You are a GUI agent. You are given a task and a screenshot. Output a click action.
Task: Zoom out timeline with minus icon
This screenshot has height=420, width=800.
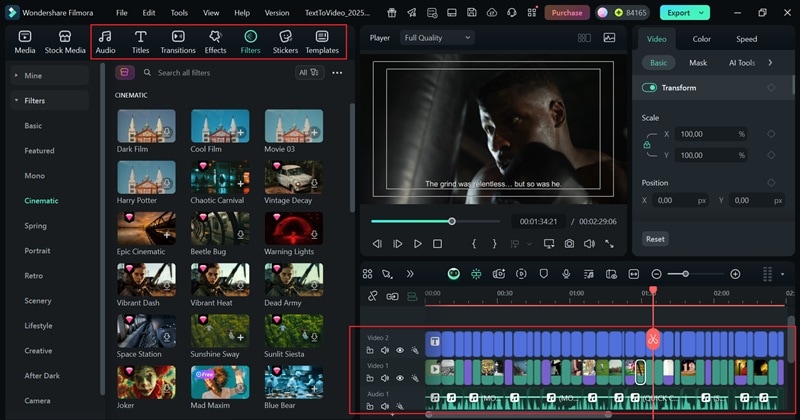click(x=657, y=275)
